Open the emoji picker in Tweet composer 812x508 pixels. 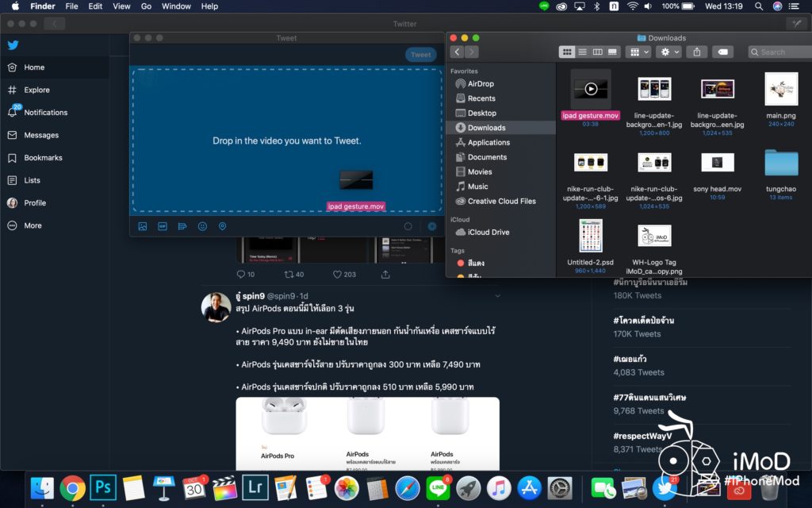(x=202, y=226)
